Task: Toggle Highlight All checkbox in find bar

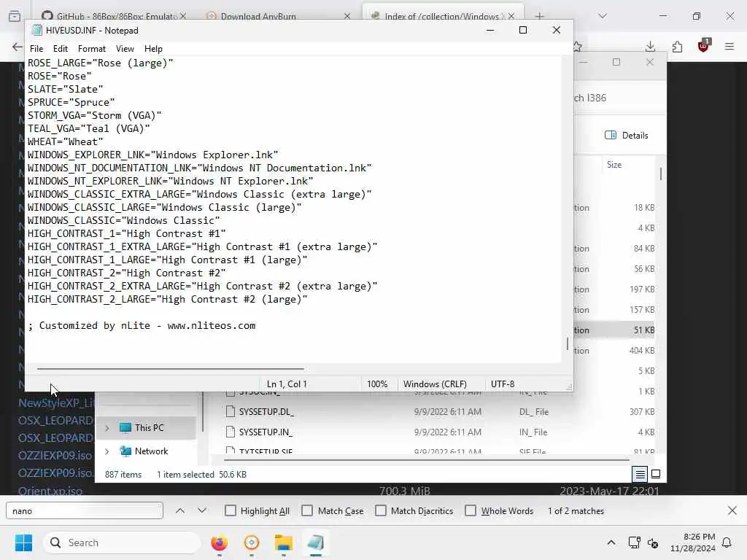Action: tap(231, 510)
